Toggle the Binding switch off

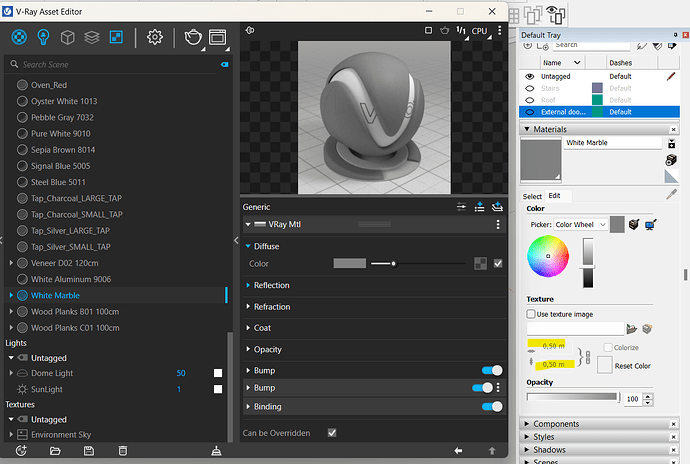[x=491, y=407]
